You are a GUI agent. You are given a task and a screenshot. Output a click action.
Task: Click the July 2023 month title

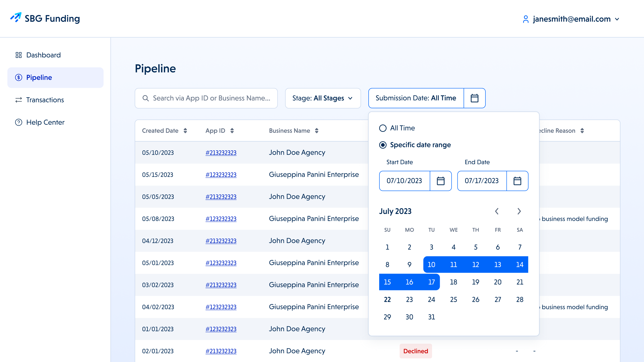click(395, 211)
